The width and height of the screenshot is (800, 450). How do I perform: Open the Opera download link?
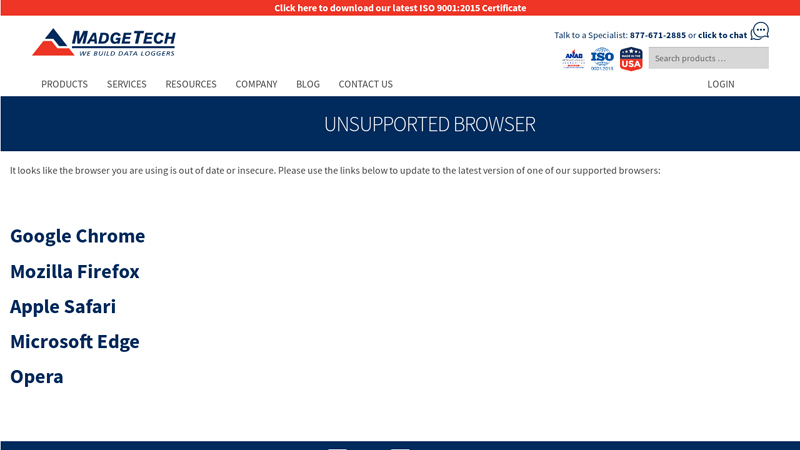pyautogui.click(x=37, y=377)
